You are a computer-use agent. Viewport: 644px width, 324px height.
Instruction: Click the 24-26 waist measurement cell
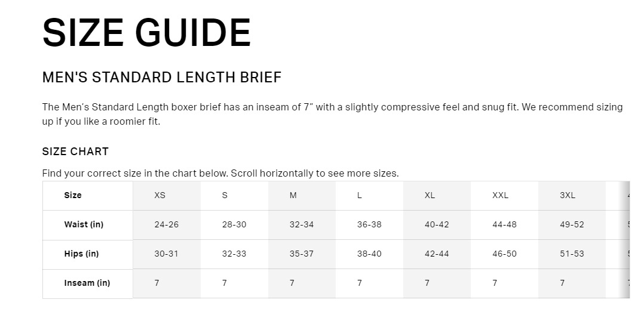(166, 225)
